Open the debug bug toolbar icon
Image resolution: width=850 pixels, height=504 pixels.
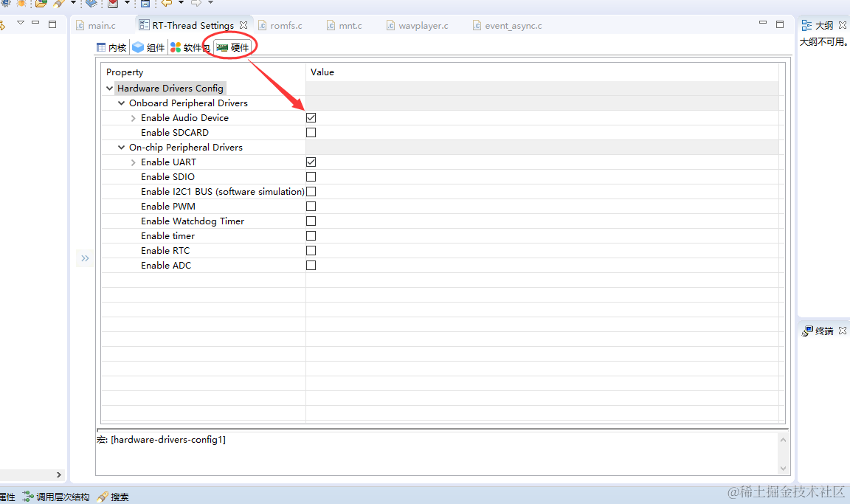(21, 3)
